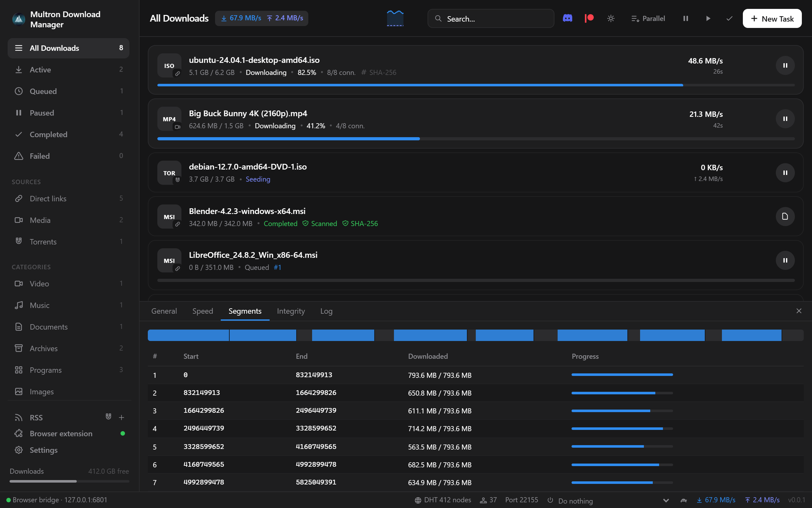Open Browser extension settings
Image resolution: width=812 pixels, height=508 pixels.
pos(69,433)
